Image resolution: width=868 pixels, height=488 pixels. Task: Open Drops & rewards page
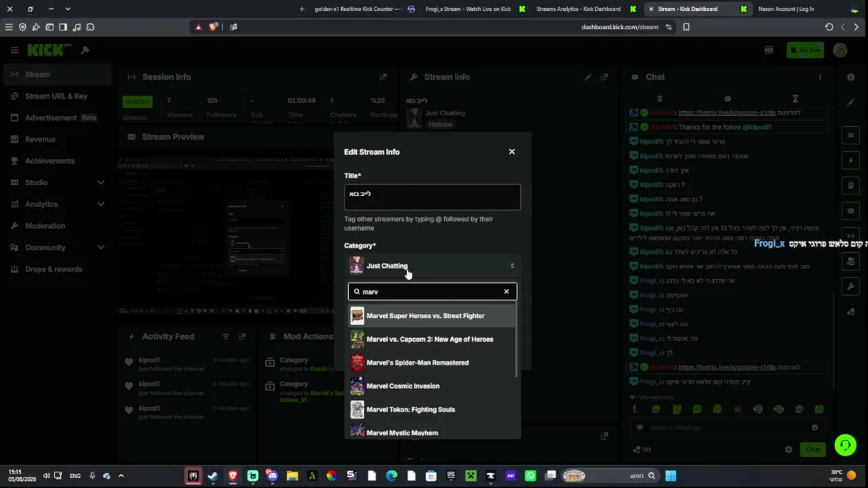[x=56, y=270]
